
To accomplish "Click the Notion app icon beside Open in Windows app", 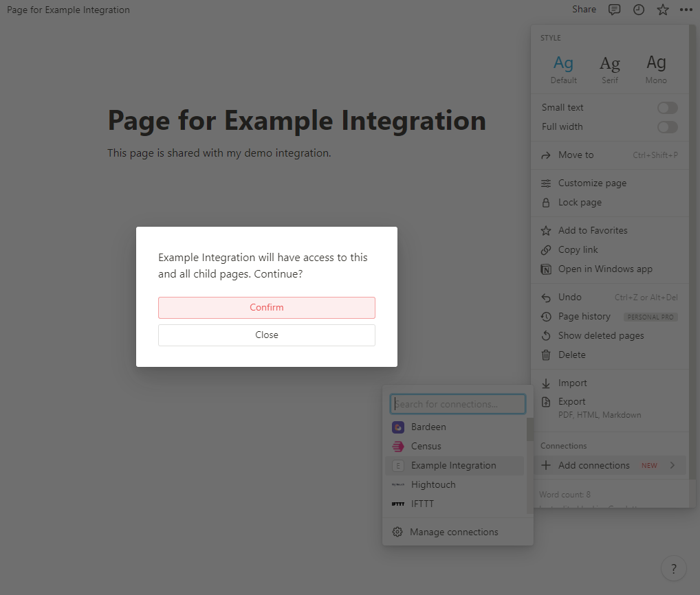I will 545,269.
